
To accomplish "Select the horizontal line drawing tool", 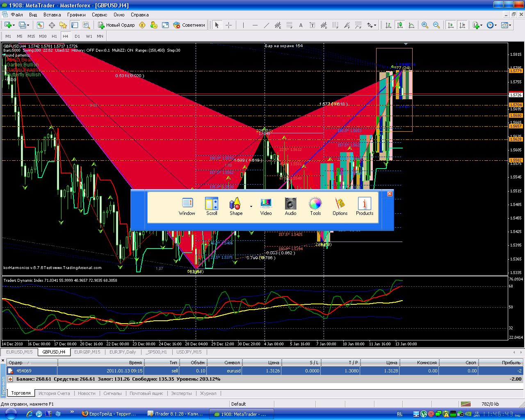I will pos(255,25).
